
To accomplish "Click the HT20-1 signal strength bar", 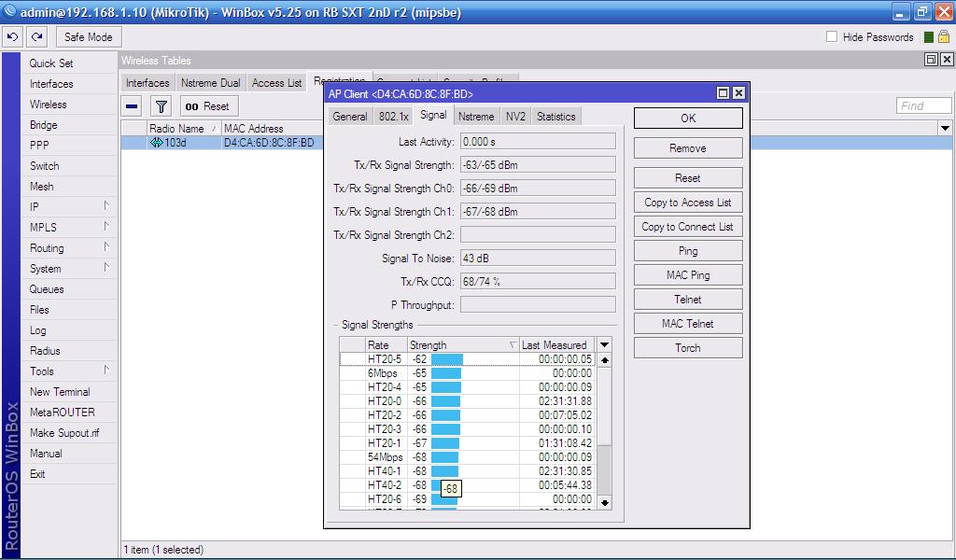I will [445, 443].
